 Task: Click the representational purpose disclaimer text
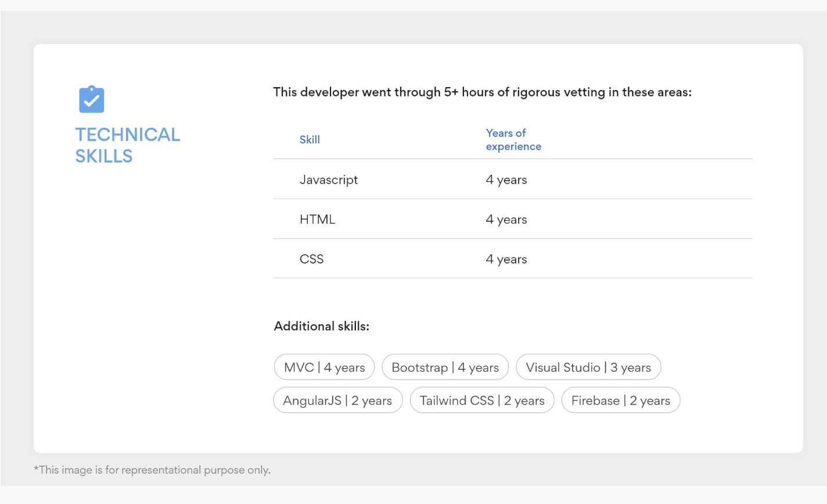(x=152, y=470)
